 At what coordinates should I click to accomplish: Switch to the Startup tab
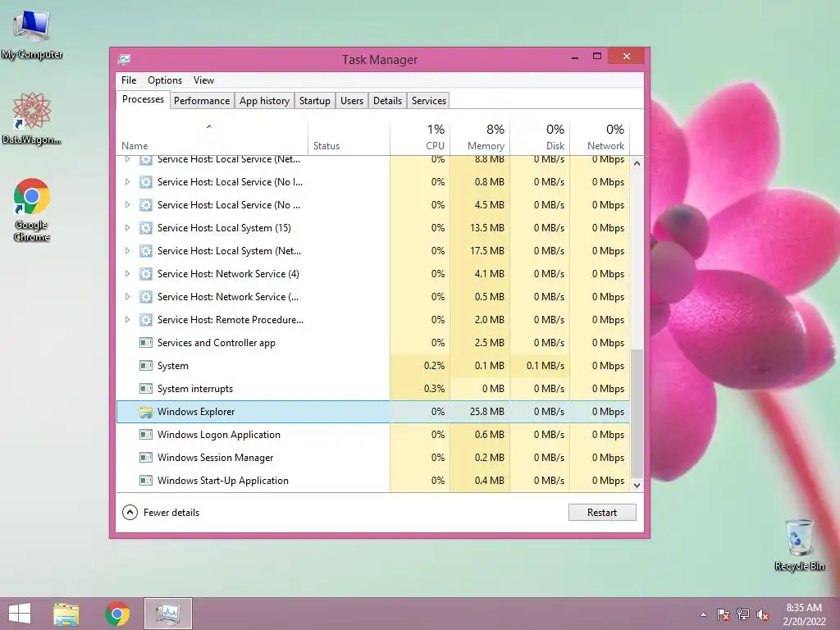coord(314,101)
